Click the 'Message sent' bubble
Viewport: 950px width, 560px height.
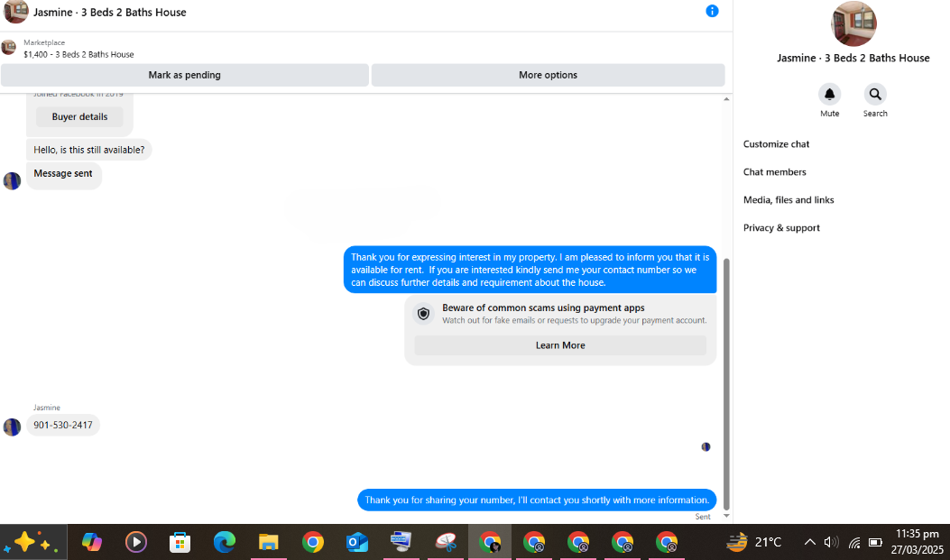(x=64, y=174)
